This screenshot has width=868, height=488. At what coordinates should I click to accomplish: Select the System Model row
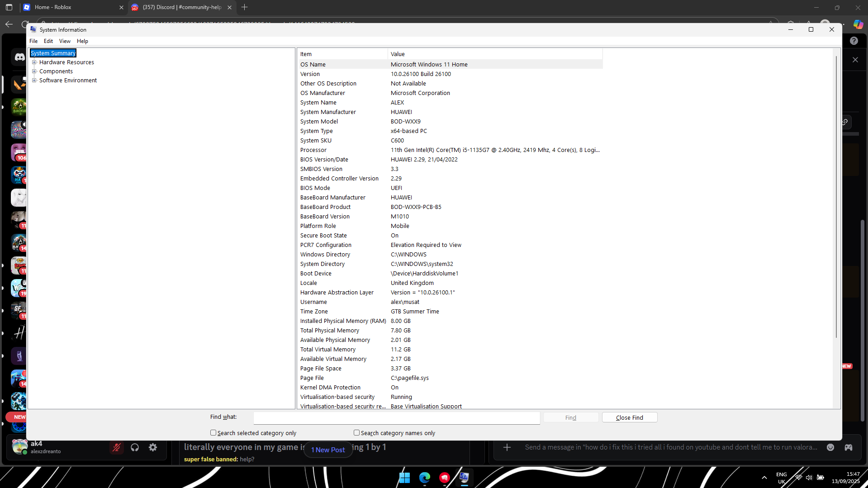[451, 122]
